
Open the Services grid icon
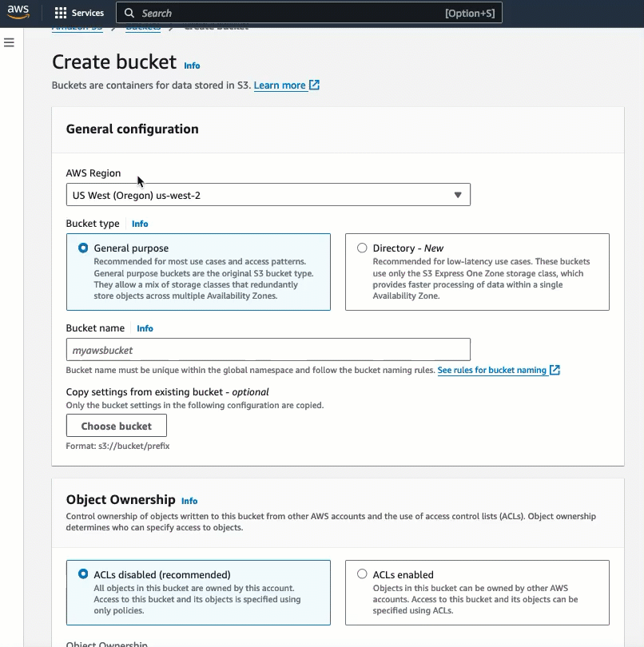(x=61, y=14)
